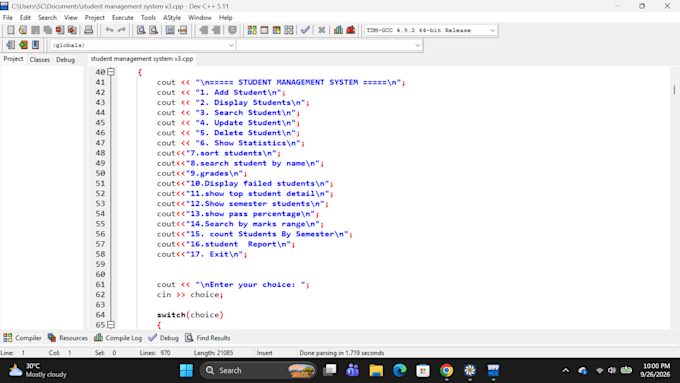Open the Find Results bottom tab
The height and width of the screenshot is (383, 680).
pyautogui.click(x=208, y=337)
